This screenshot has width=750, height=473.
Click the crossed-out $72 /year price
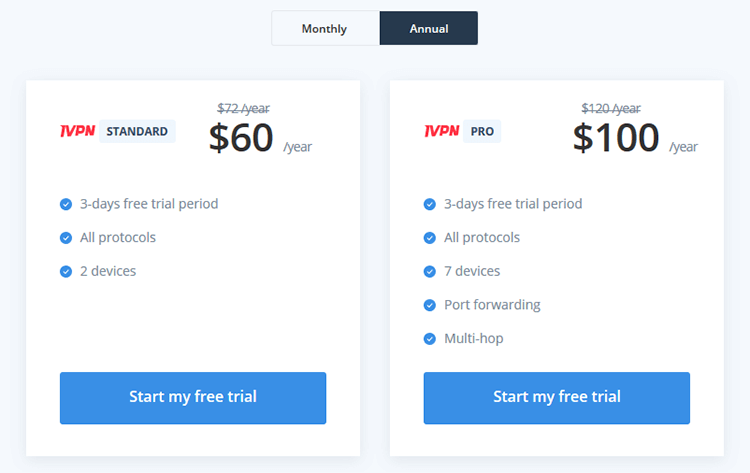point(243,109)
